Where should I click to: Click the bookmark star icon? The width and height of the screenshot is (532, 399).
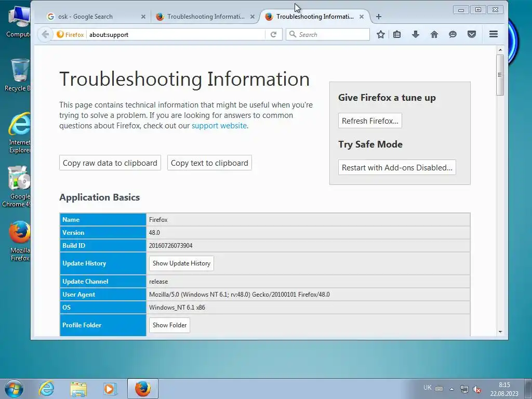coord(381,34)
